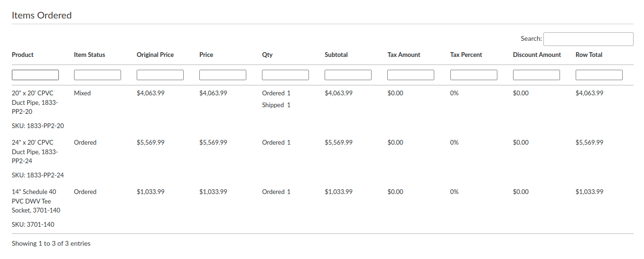
Task: Sort by the Product column header
Action: click(x=23, y=55)
